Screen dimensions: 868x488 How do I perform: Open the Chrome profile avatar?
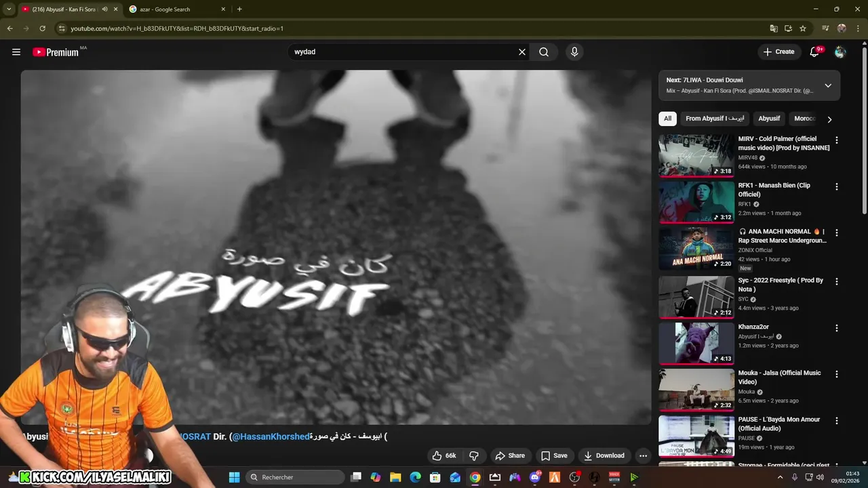click(x=842, y=28)
